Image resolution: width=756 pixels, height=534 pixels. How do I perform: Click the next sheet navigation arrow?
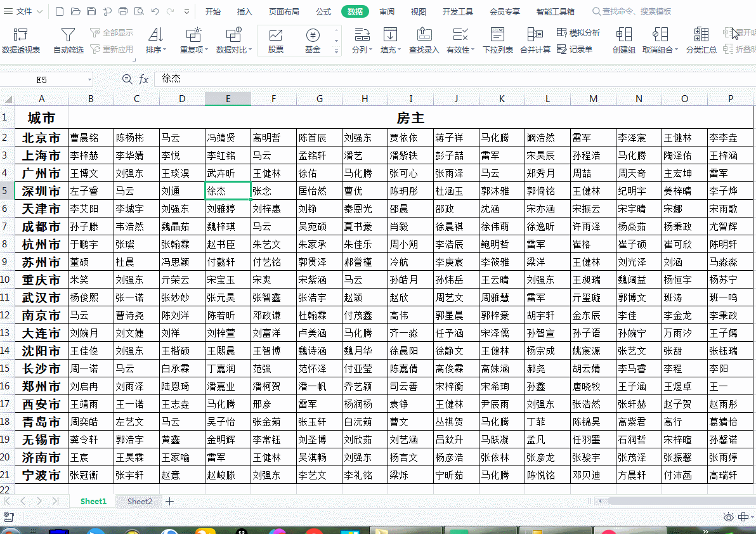(39, 501)
